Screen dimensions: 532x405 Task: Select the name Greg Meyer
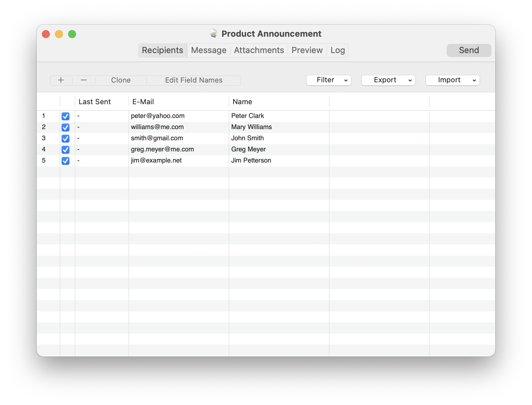248,149
